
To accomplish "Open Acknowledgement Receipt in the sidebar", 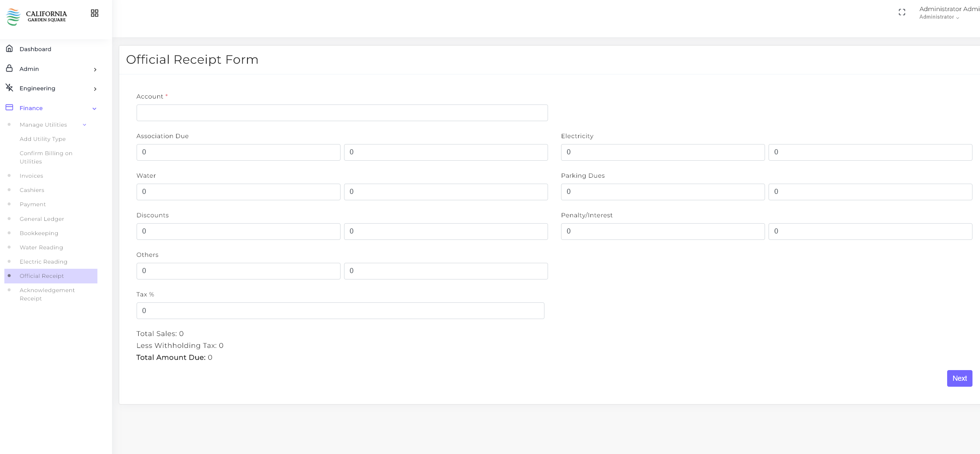I will [x=47, y=294].
